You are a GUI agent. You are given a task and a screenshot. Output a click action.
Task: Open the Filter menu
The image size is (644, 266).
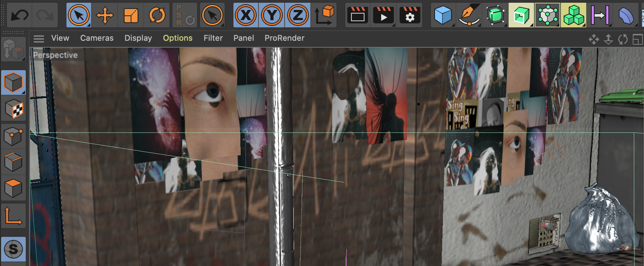tap(213, 38)
